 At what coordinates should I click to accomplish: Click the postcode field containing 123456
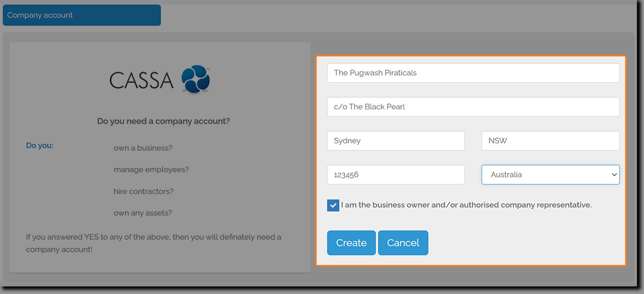pyautogui.click(x=396, y=174)
